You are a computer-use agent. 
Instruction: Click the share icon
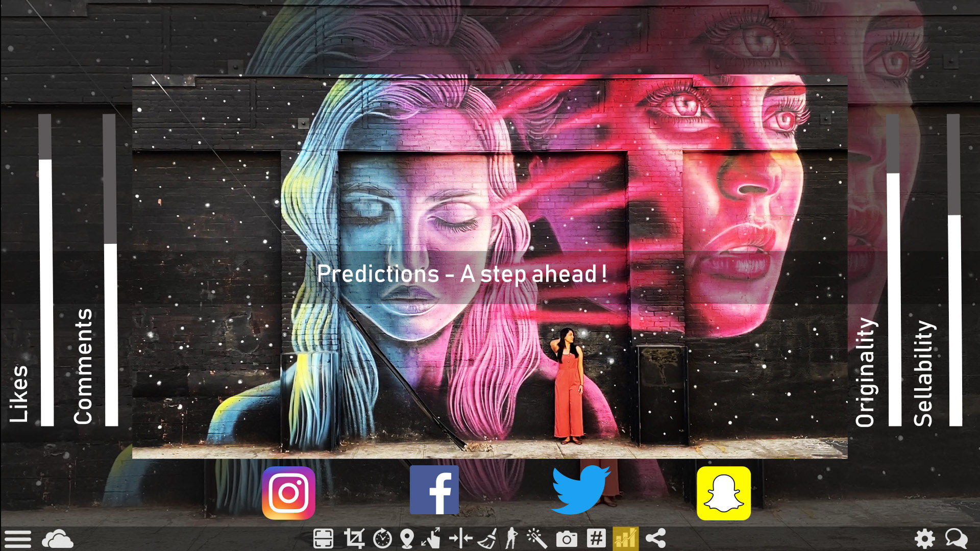(655, 538)
